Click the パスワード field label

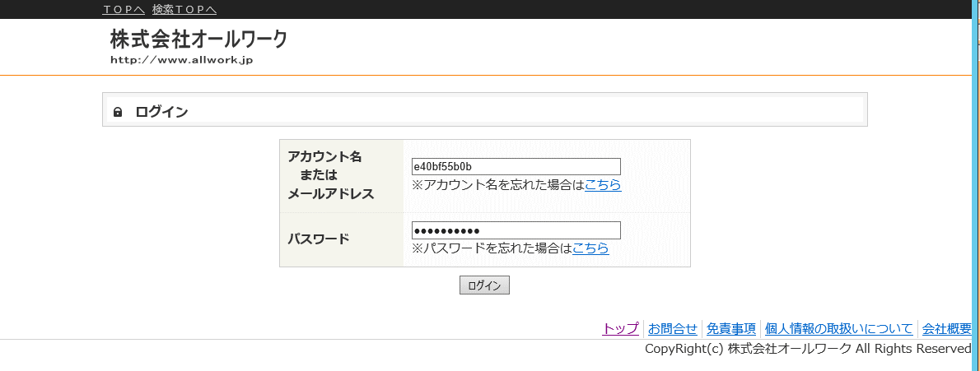(x=318, y=239)
